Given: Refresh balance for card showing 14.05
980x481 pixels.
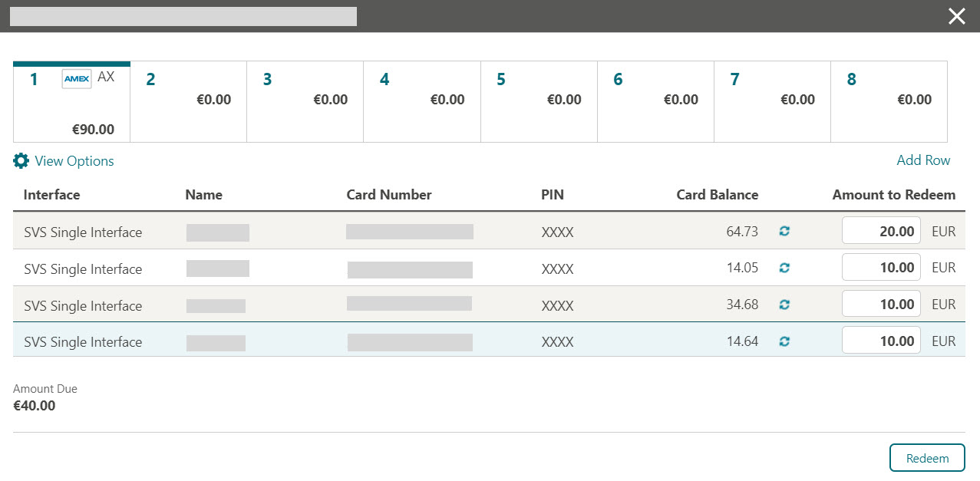Looking at the screenshot, I should point(784,267).
